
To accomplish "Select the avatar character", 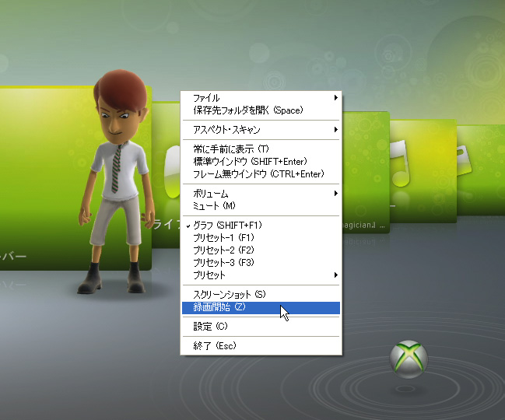I will click(117, 180).
